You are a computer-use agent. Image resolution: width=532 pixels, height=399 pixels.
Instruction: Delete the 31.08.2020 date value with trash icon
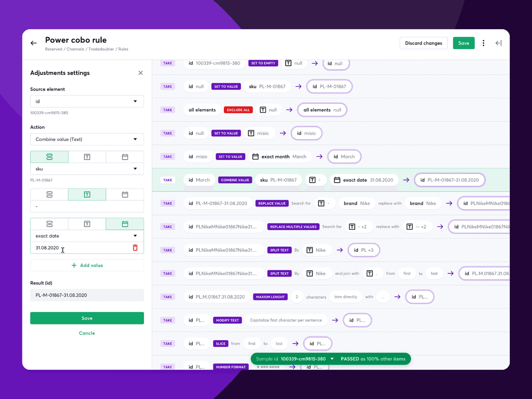point(135,248)
